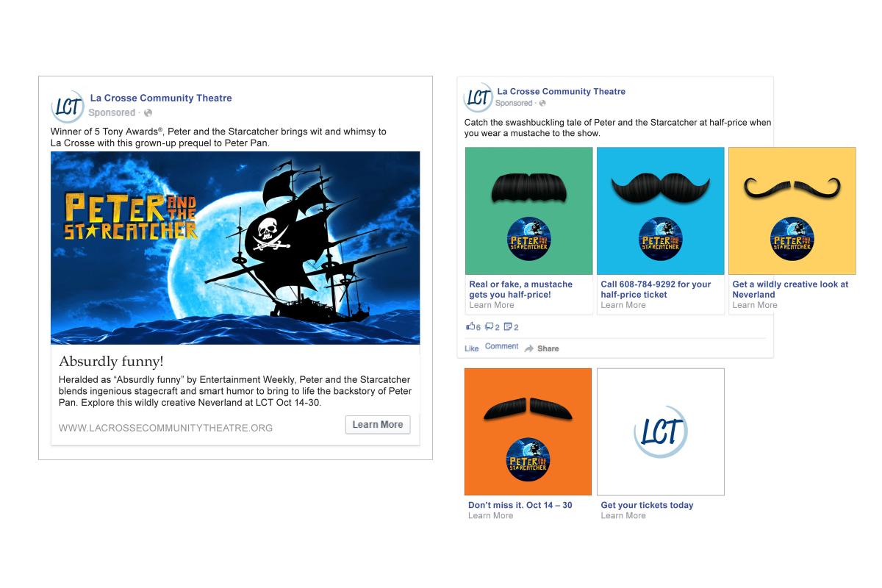882x588 pixels.
Task: Open La Crosse Community Theatre page from mustache ad
Action: pyautogui.click(x=562, y=91)
